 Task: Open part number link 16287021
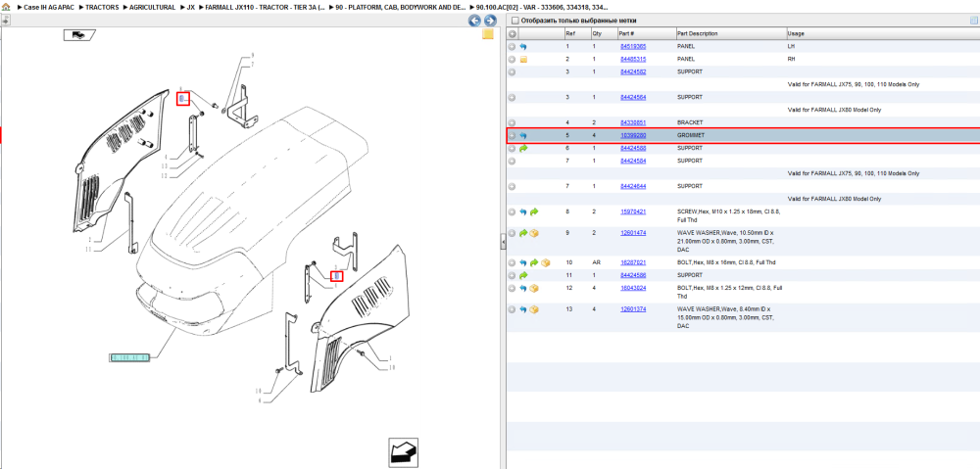632,263
